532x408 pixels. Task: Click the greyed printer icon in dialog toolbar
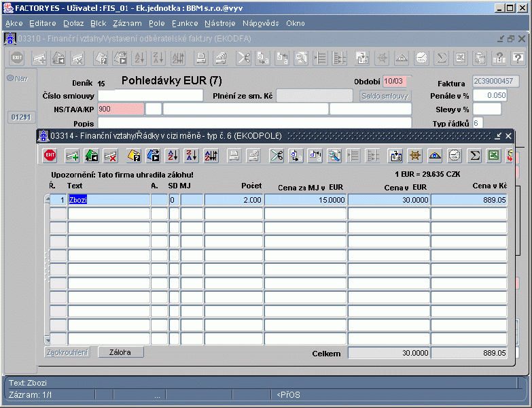(234, 156)
